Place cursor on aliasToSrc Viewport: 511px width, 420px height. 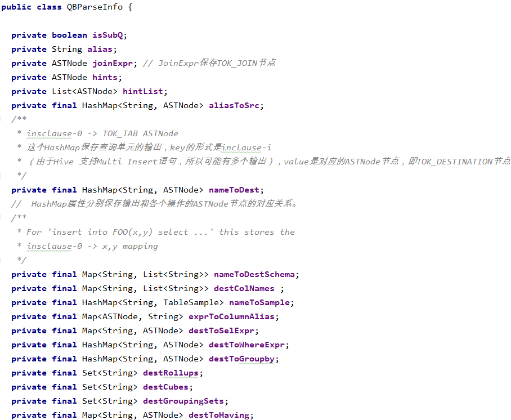(234, 105)
